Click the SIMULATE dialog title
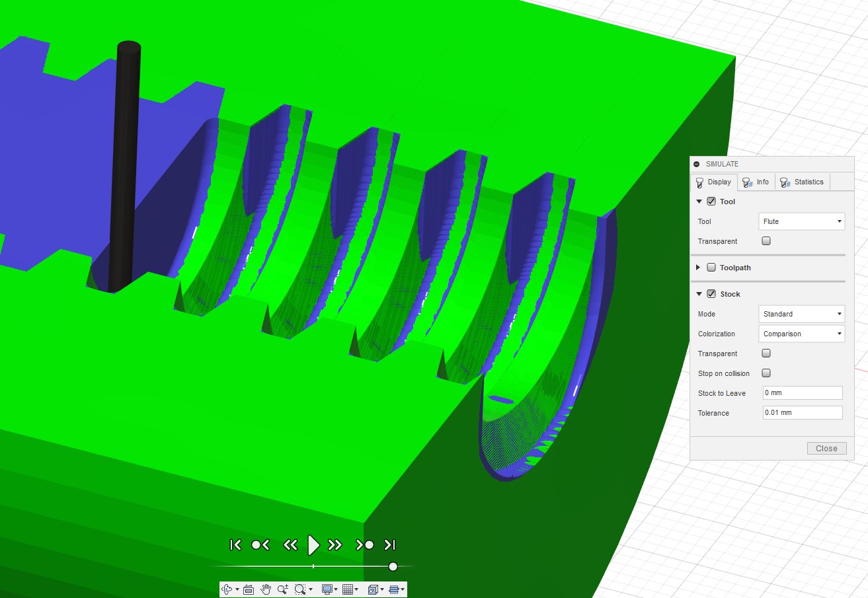This screenshot has height=598, width=868. [722, 164]
